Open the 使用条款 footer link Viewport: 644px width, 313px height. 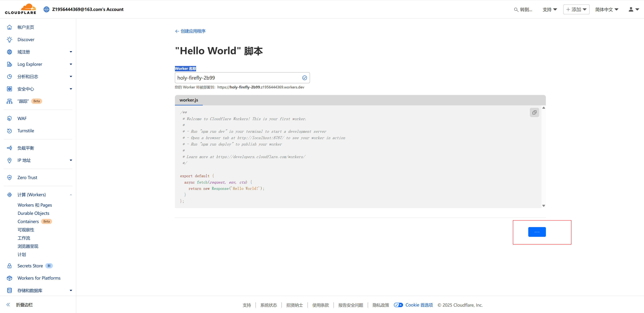tap(320, 305)
